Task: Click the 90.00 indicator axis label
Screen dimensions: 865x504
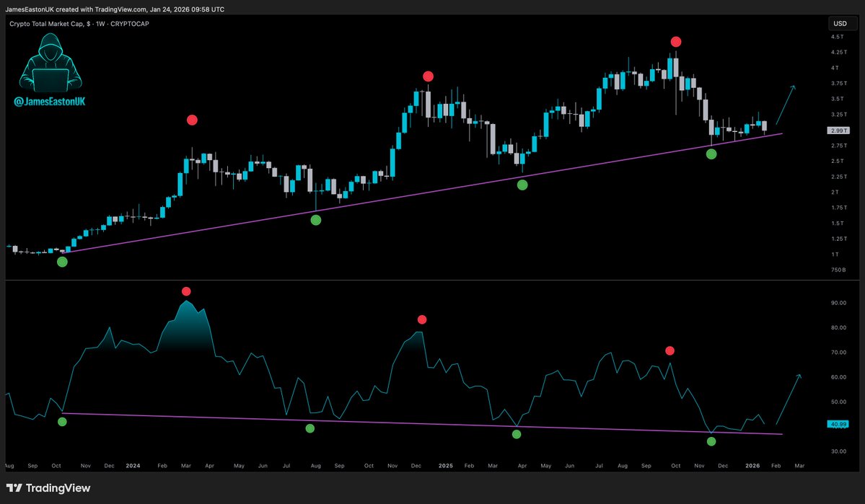Action: click(x=838, y=303)
